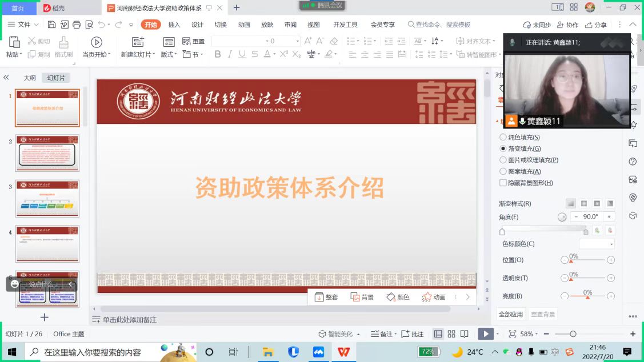Apply underline formatting
This screenshot has height=362, width=644.
point(242,54)
